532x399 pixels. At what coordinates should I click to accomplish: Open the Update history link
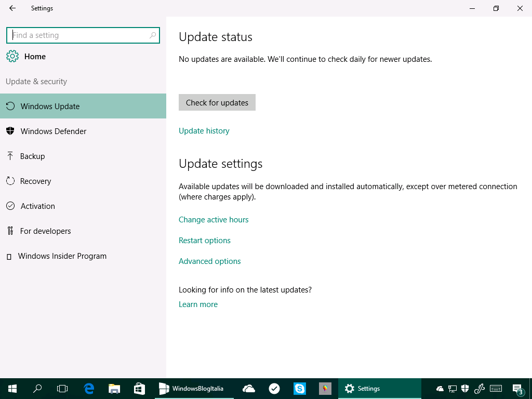[204, 130]
